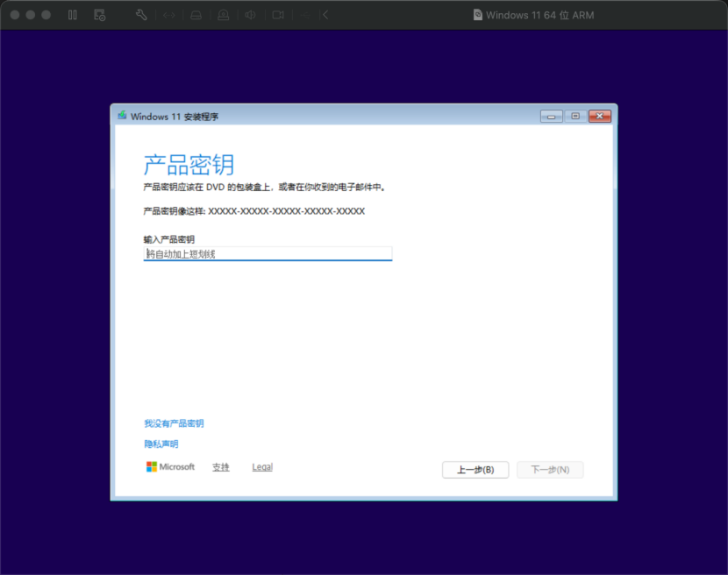
Task: Open the Legal link
Action: [x=262, y=467]
